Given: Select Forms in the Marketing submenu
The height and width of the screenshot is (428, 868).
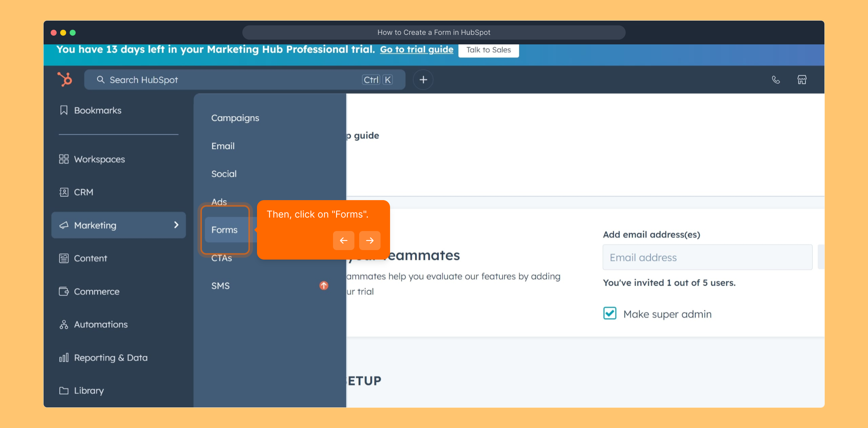Looking at the screenshot, I should (225, 230).
